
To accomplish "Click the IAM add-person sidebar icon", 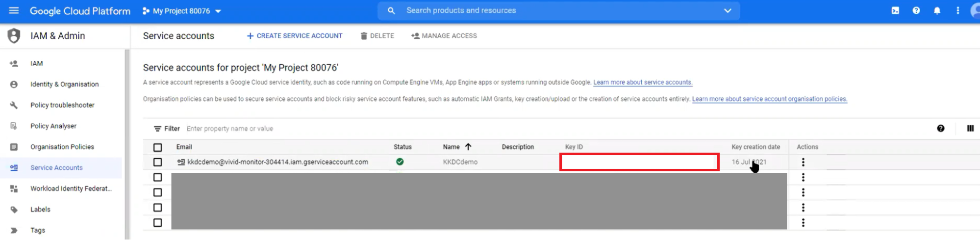I will click(x=14, y=63).
